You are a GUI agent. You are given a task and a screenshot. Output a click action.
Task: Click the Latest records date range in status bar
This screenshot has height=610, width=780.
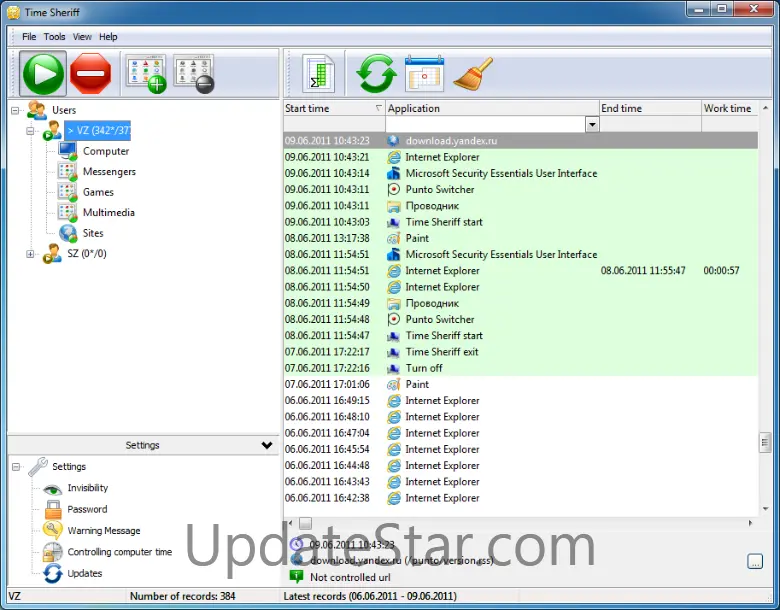click(x=370, y=596)
